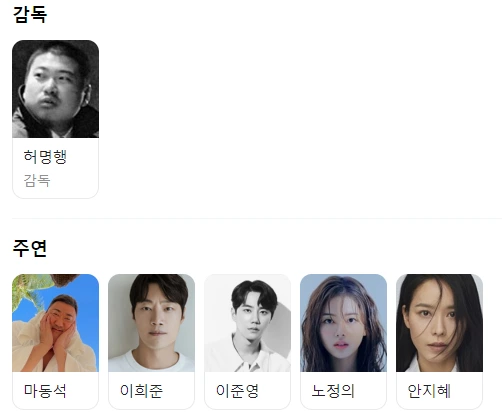Open 마동석's photo thumbnail
This screenshot has height=418, width=502.
coord(55,323)
